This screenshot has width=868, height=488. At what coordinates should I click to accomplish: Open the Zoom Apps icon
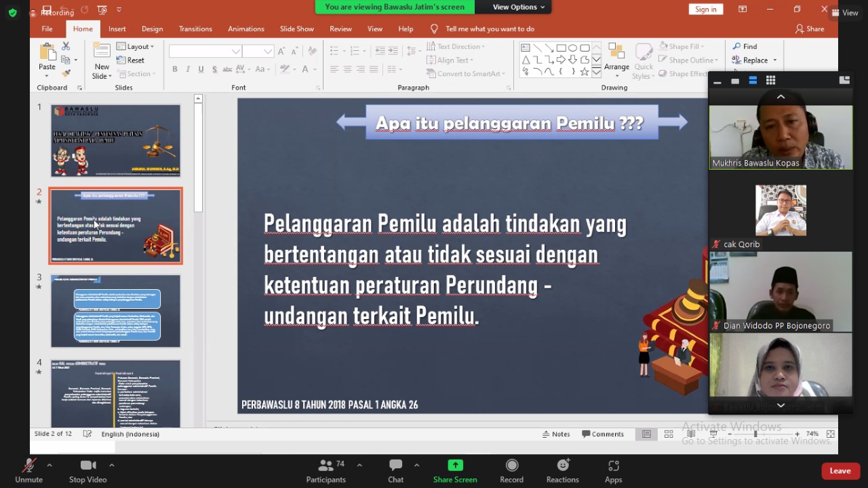tap(613, 466)
